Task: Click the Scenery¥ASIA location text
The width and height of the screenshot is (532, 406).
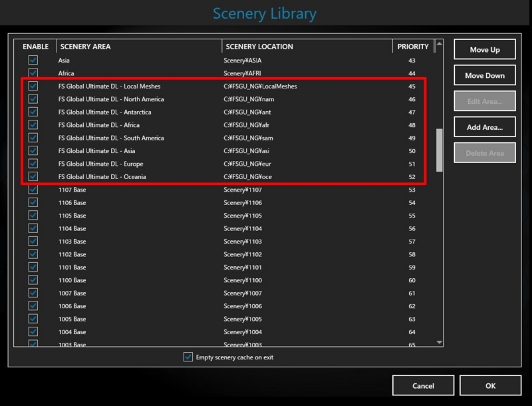Action: click(x=242, y=60)
